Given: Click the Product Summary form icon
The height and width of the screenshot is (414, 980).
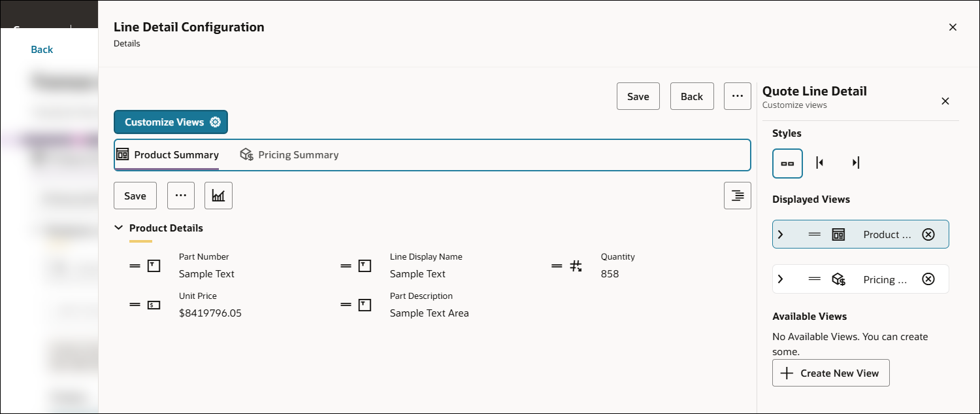Looking at the screenshot, I should (x=122, y=154).
